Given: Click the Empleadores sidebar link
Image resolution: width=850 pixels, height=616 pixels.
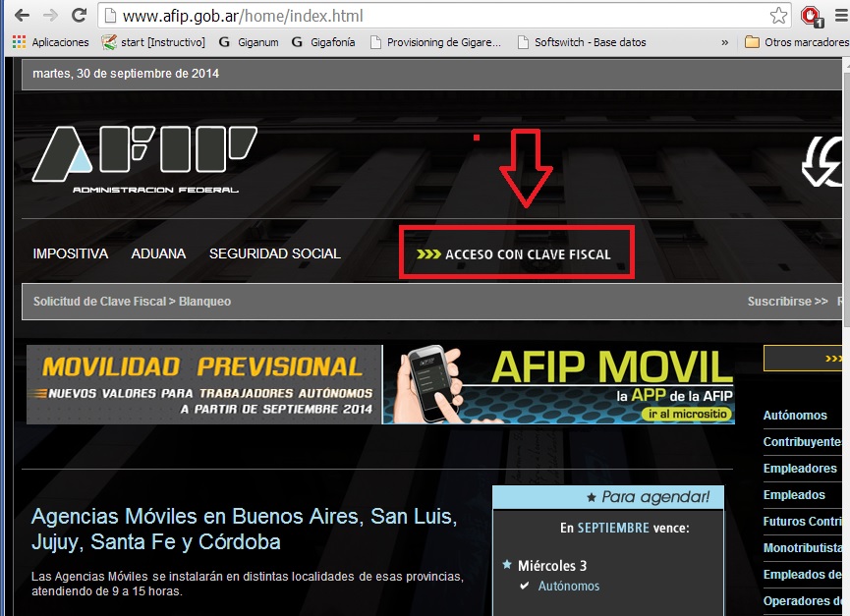Looking at the screenshot, I should (802, 469).
